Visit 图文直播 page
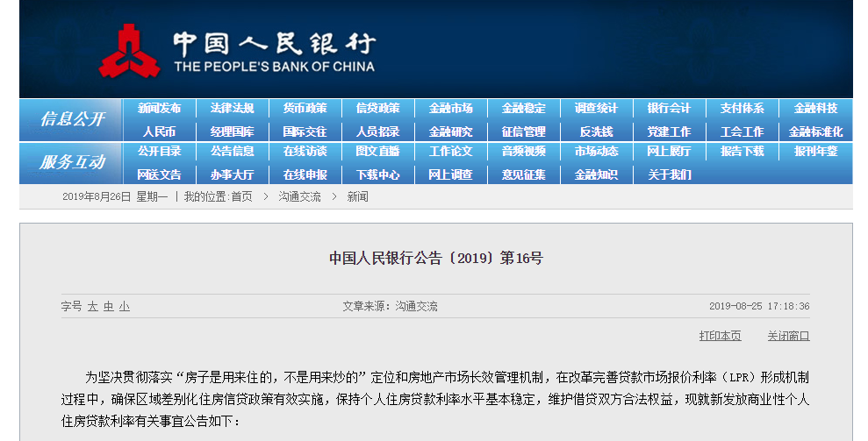Viewport: 868px width, 441px height. 377,151
